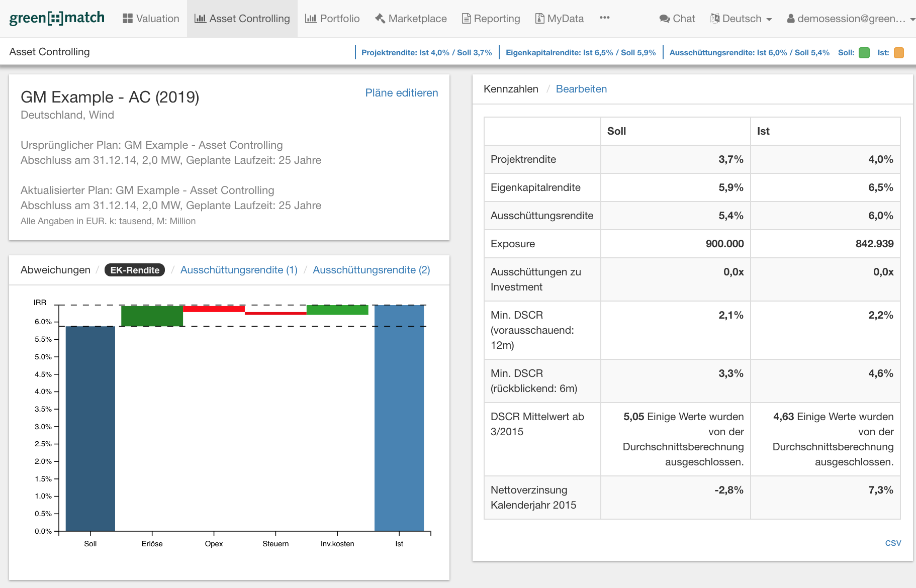Select the EK-Rendite tab pill

[x=135, y=270]
